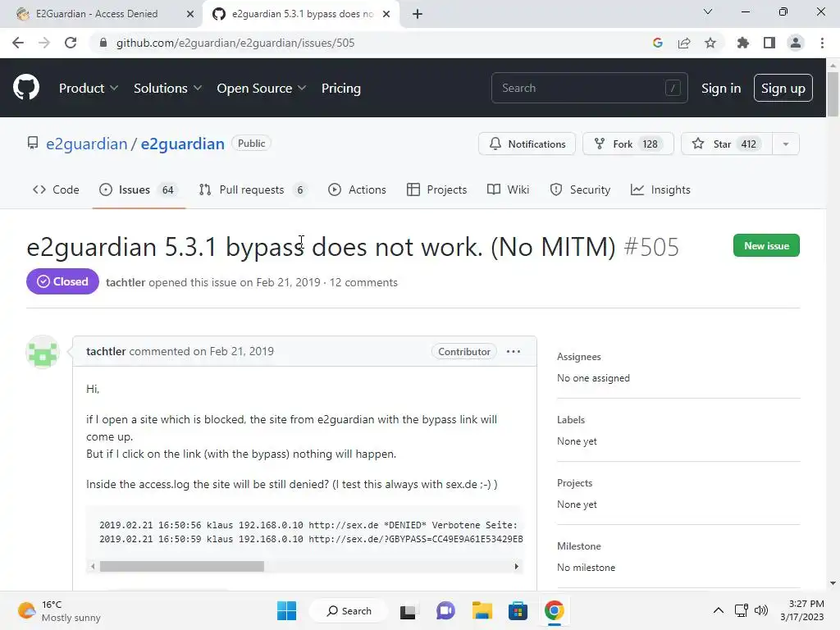Click the browser address bar URL

pos(235,43)
